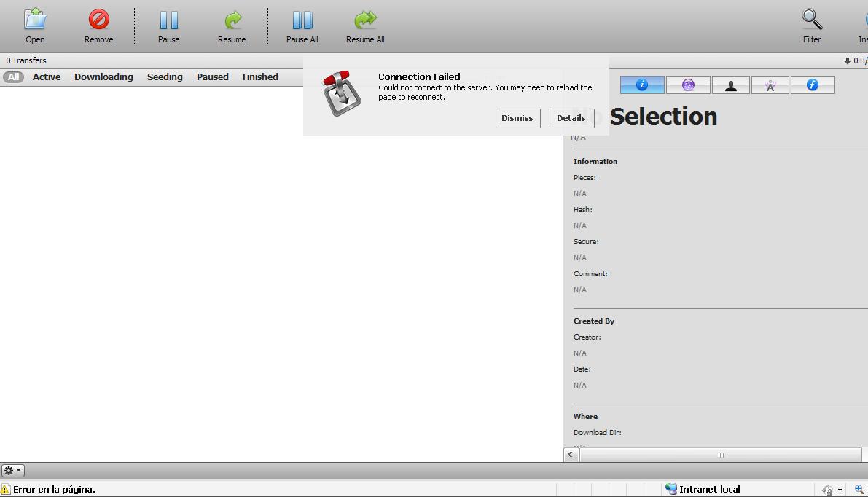Filter by Seeding transfers
Image resolution: width=868 pixels, height=497 pixels.
click(165, 77)
